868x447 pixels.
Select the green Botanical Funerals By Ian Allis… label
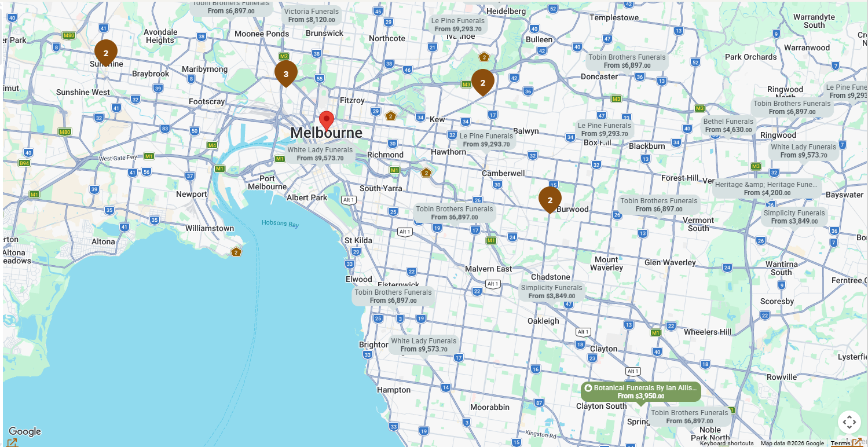click(x=641, y=392)
